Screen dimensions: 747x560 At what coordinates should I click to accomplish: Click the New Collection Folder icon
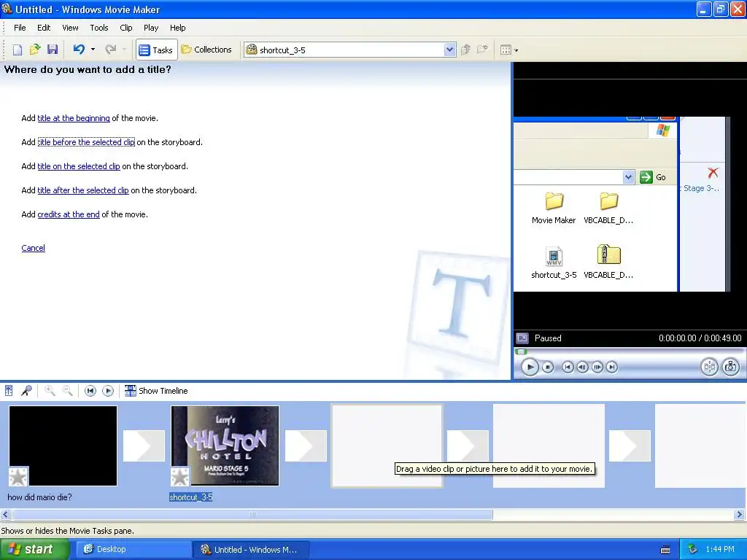(483, 50)
